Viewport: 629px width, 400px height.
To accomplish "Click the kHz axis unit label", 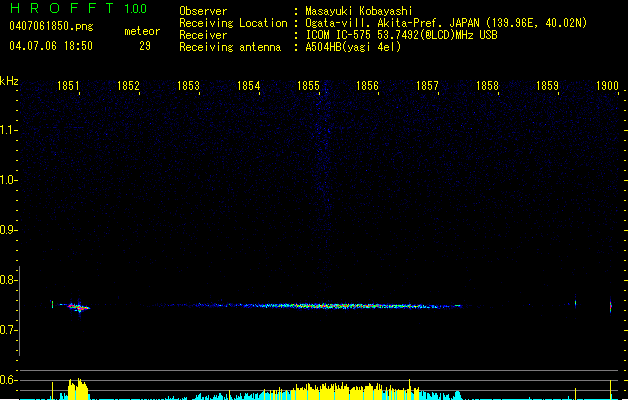I will pyautogui.click(x=9, y=81).
